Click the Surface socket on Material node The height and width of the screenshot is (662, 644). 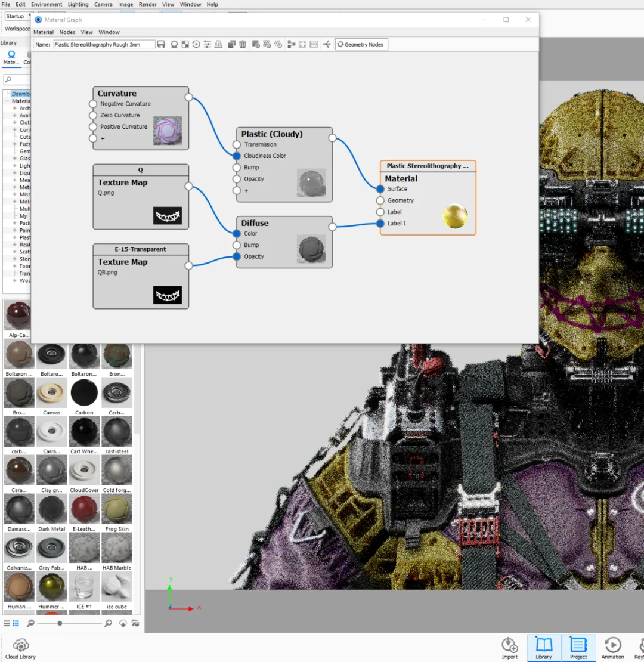coord(380,189)
